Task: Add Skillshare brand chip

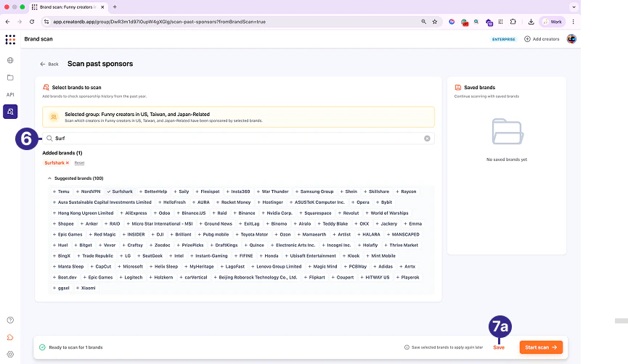Action: (x=375, y=191)
